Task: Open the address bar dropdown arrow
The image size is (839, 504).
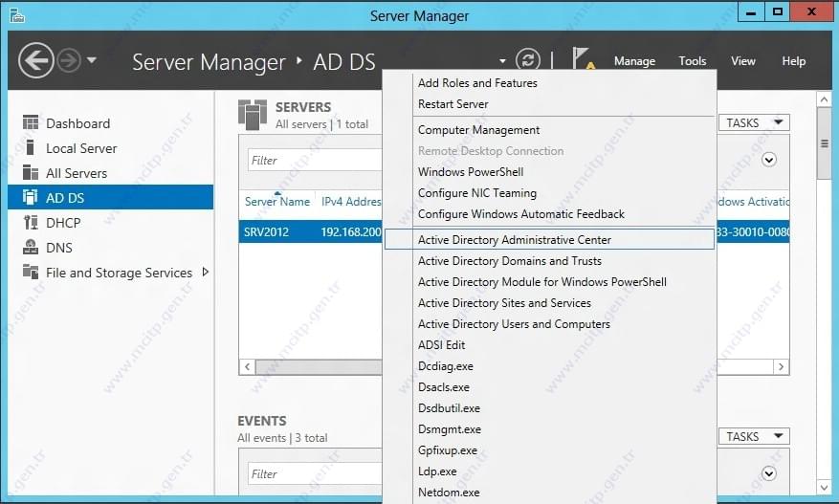Action: (502, 61)
